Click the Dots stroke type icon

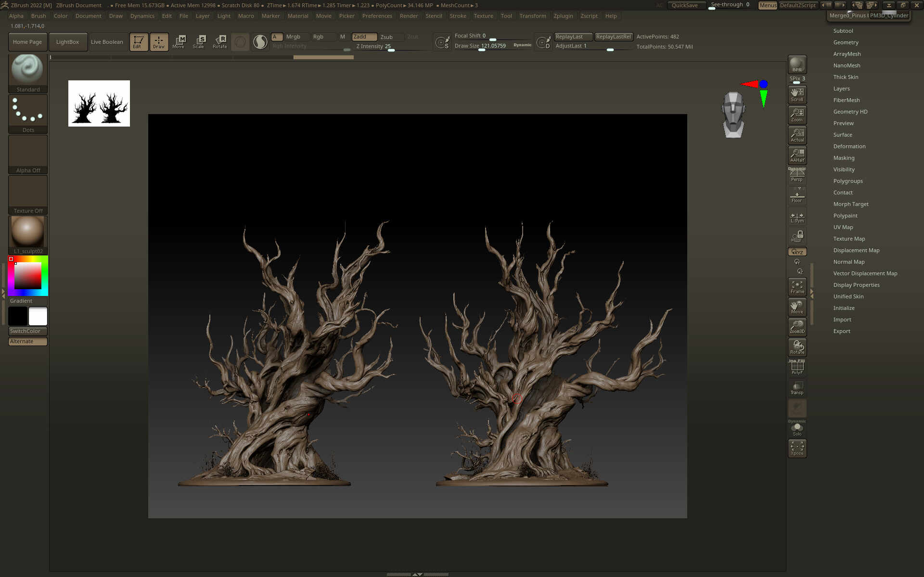tap(27, 111)
